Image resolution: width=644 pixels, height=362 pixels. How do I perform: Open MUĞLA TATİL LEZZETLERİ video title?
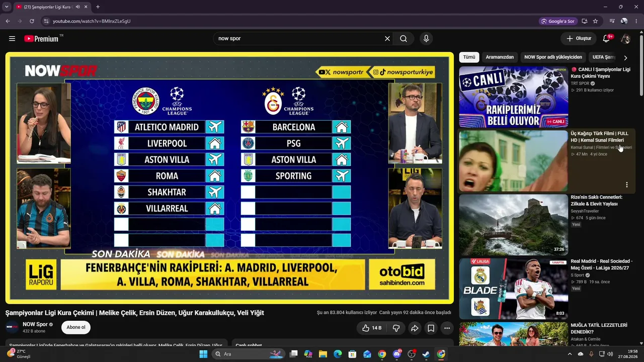click(599, 328)
